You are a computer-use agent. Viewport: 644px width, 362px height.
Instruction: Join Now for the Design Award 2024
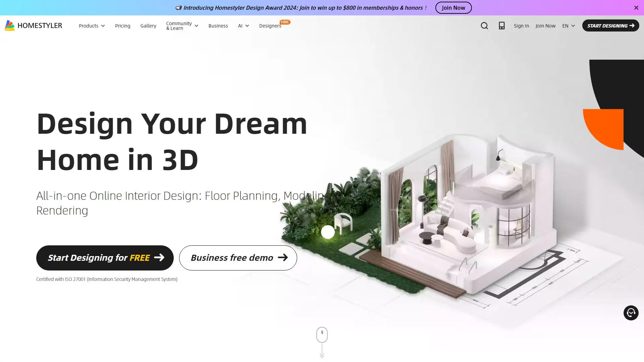coord(453,7)
